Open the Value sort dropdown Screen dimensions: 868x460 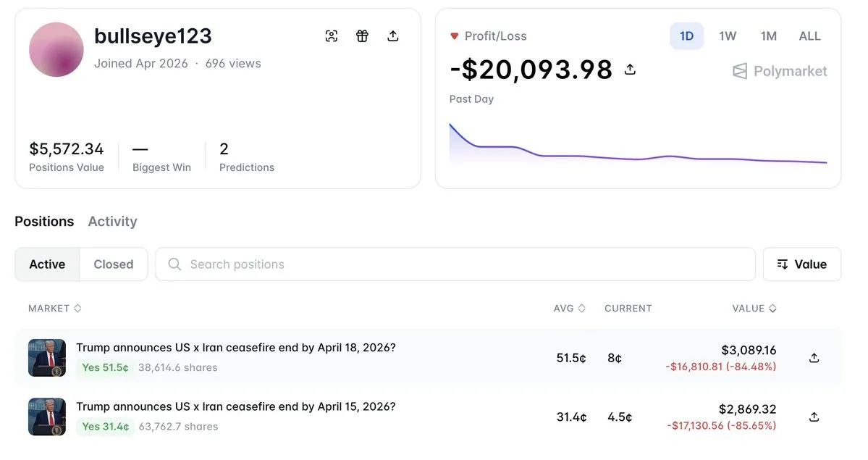click(801, 264)
